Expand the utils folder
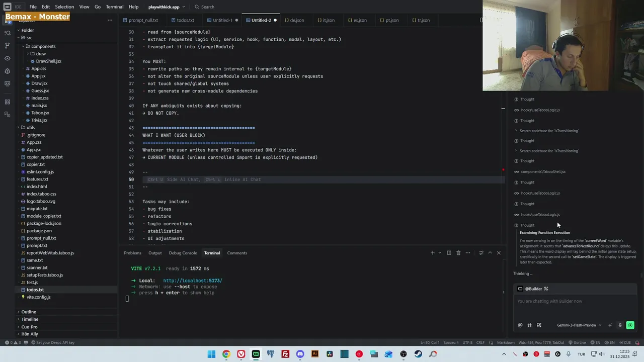This screenshot has height=362, width=644. tap(19, 128)
